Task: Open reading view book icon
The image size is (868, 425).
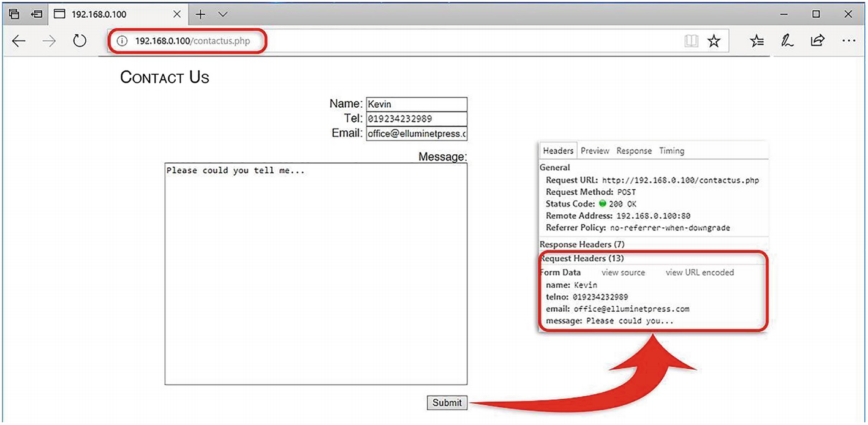Action: tap(691, 41)
